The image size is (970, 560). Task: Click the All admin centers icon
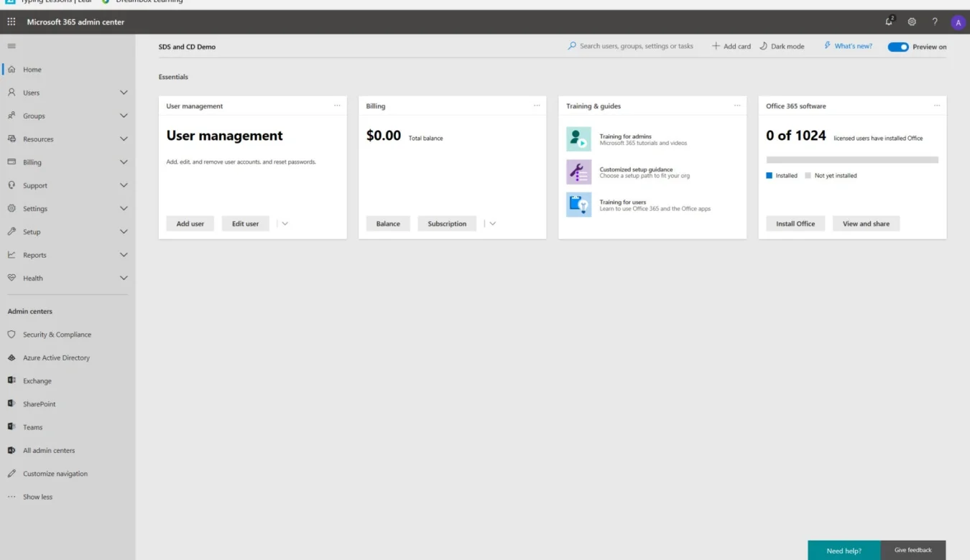pyautogui.click(x=11, y=450)
